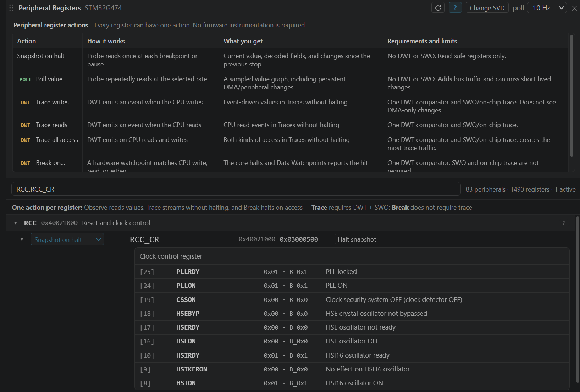Click the Peripheral register actions heading
Screen dimensions: 580x392
click(51, 25)
